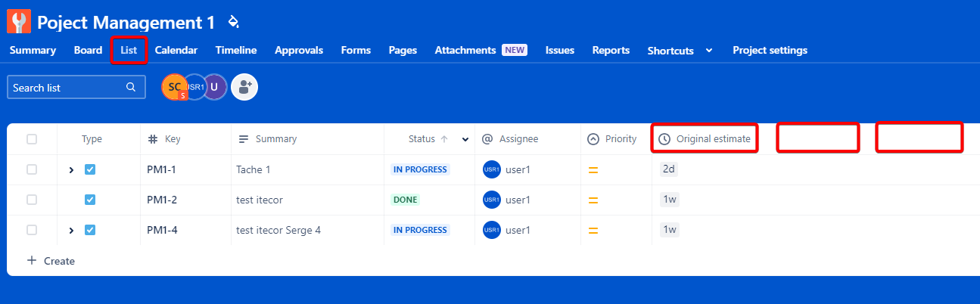Click user1 avatar in PM1-4 row
This screenshot has height=304, width=980.
pyautogui.click(x=492, y=230)
